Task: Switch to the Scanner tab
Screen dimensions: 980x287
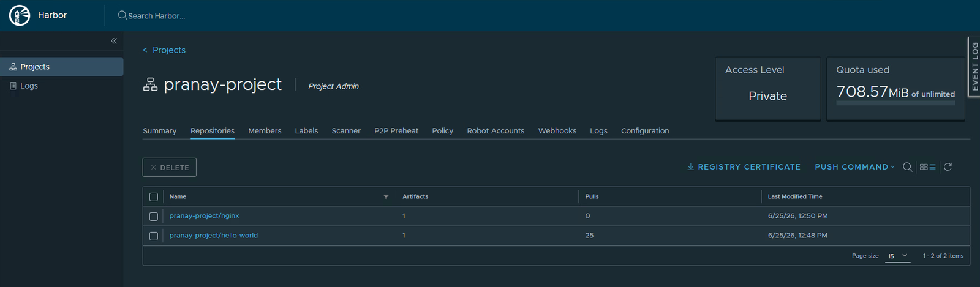Action: [346, 131]
